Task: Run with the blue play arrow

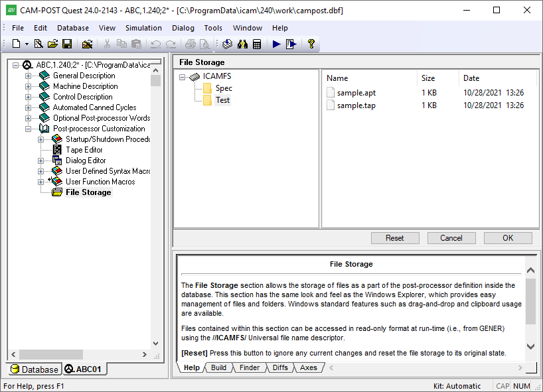Action: 276,44
